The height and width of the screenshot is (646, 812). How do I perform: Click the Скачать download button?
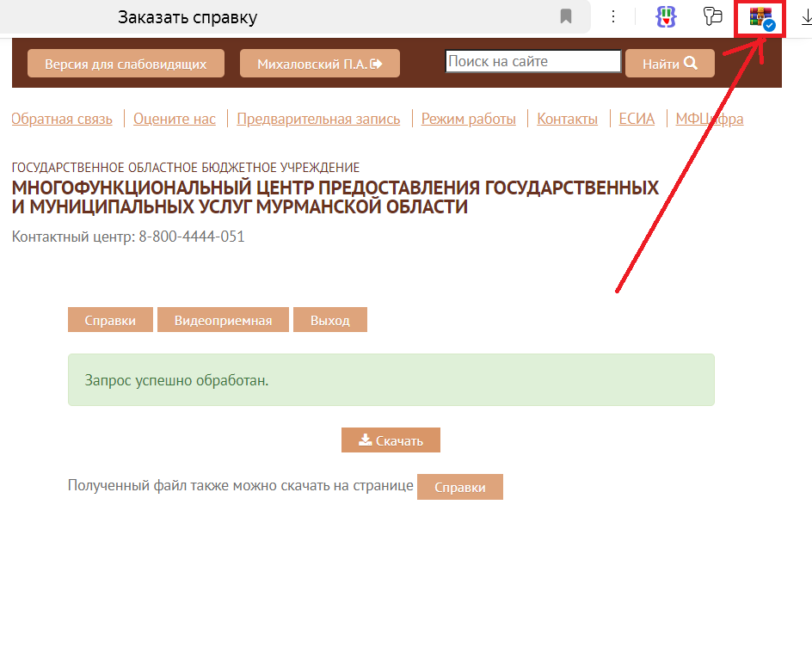(x=391, y=440)
